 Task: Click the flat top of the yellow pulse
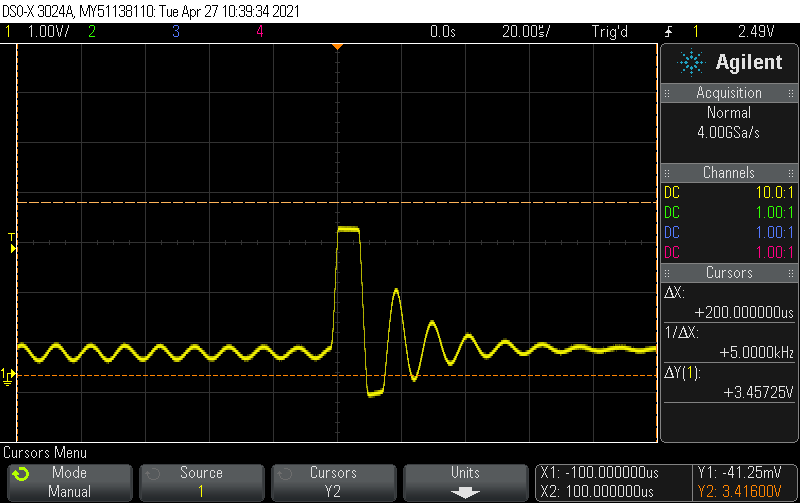[x=348, y=230]
